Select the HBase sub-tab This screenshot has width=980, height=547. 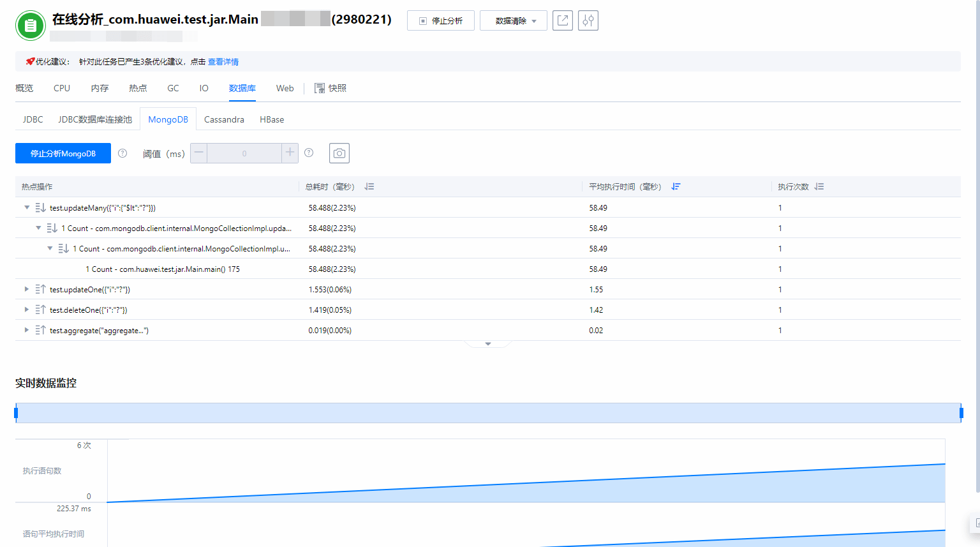pyautogui.click(x=272, y=119)
